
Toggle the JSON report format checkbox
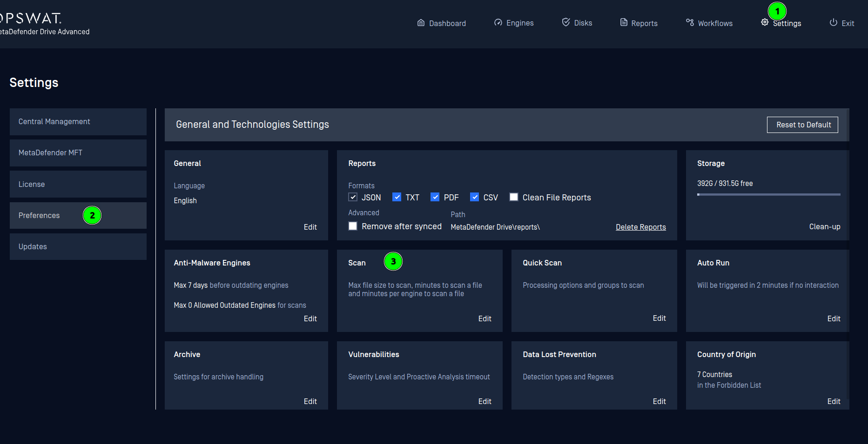click(x=353, y=197)
